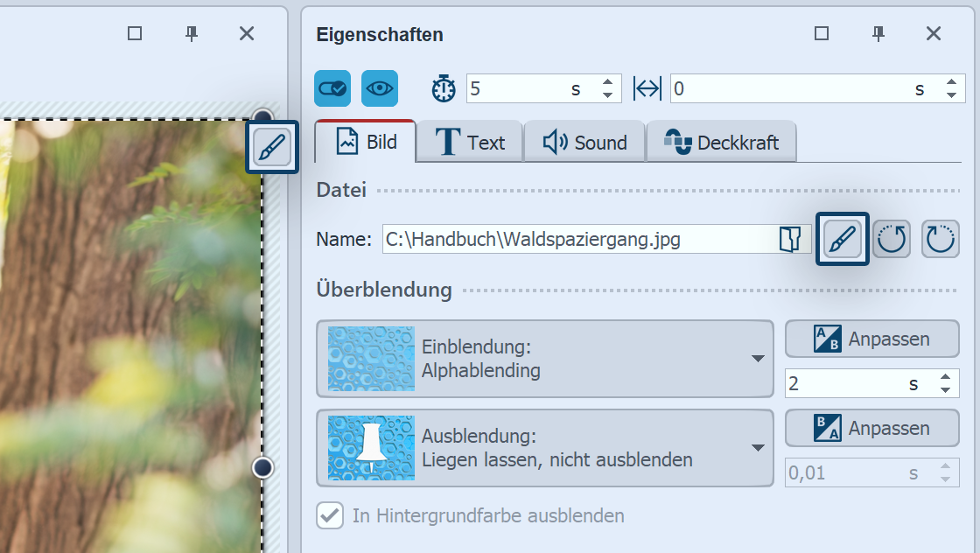The width and height of the screenshot is (980, 553).
Task: Click the stopwatch duration icon
Action: point(444,87)
